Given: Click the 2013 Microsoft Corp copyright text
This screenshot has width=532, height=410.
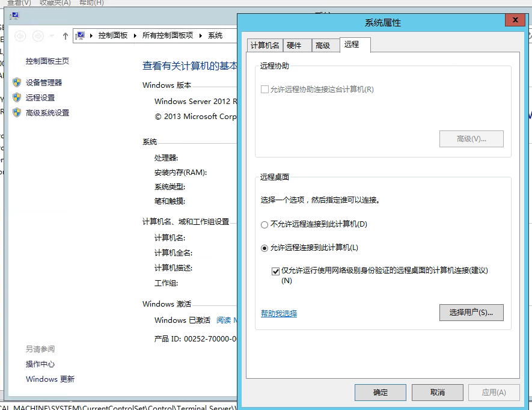Looking at the screenshot, I should pos(195,117).
